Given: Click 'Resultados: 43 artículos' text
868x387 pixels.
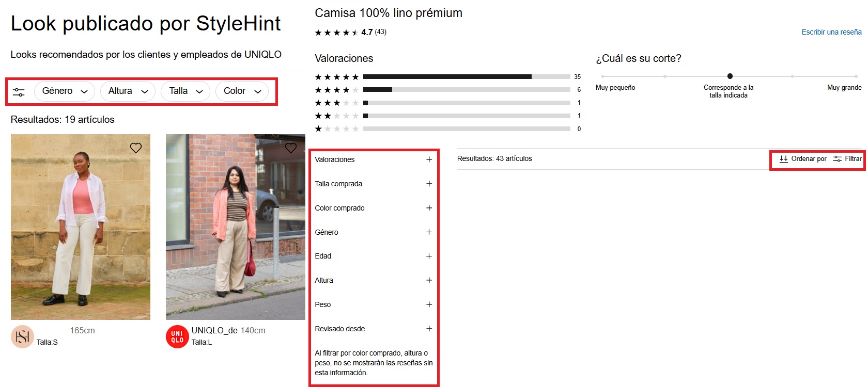Looking at the screenshot, I should [x=494, y=159].
